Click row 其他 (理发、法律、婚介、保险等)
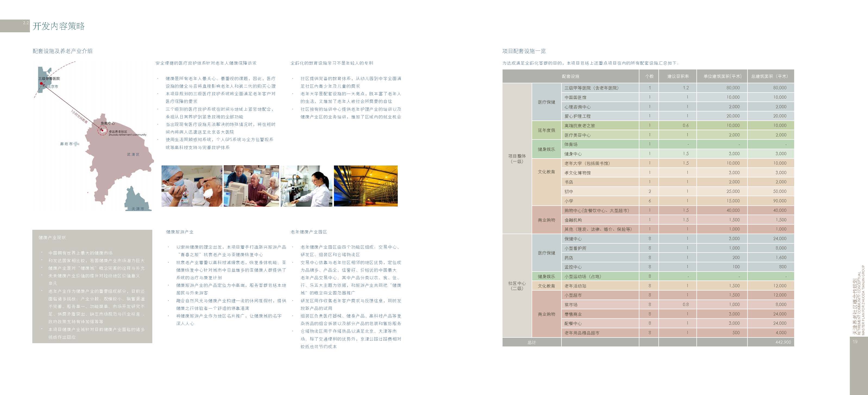The width and height of the screenshot is (868, 395). coord(678,229)
